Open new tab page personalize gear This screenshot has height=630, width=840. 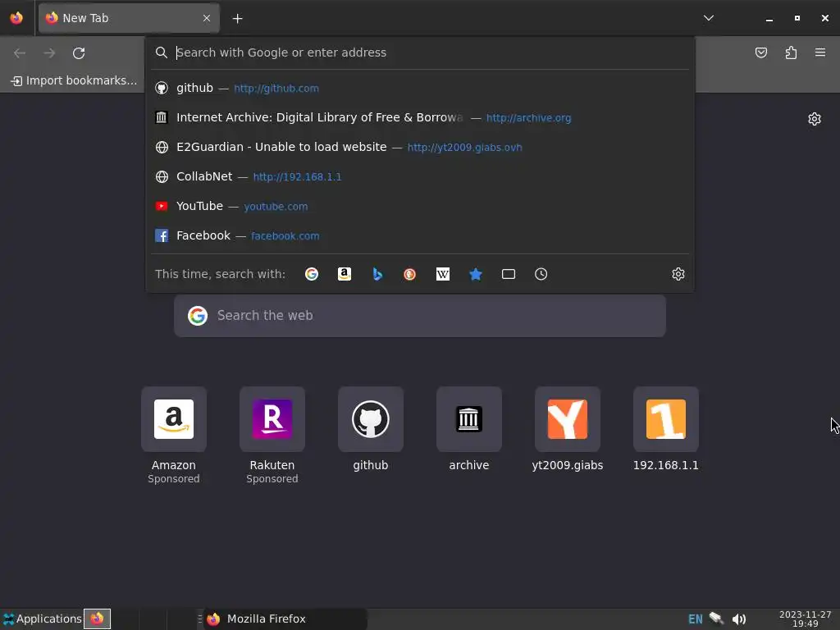click(x=815, y=119)
